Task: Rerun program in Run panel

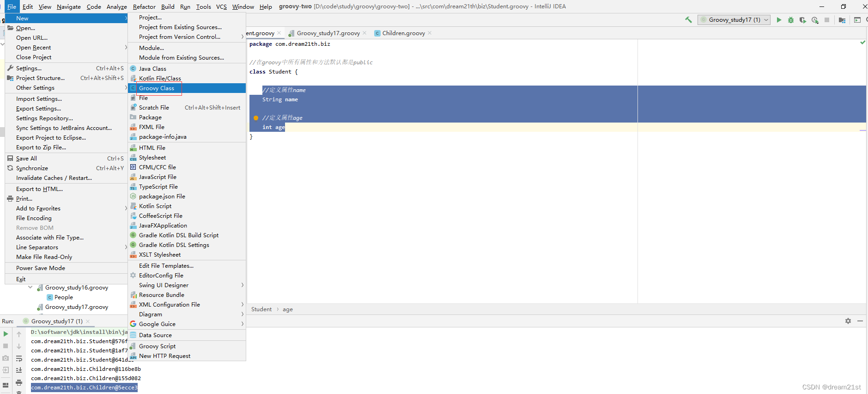Action: tap(6, 334)
